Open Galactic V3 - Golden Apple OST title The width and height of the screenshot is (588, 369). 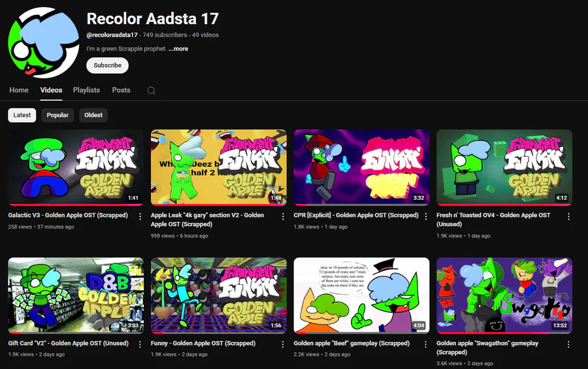(68, 216)
